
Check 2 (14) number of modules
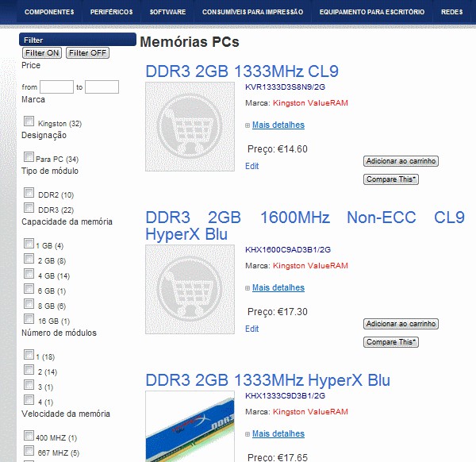[29, 369]
